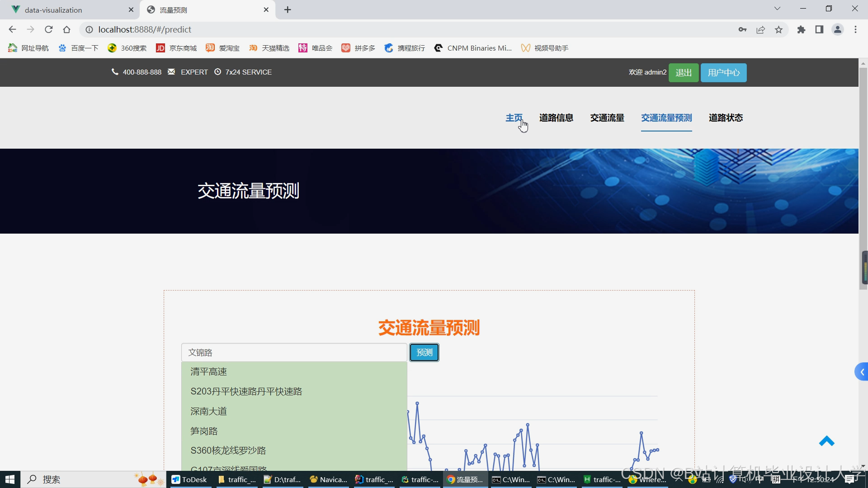The height and width of the screenshot is (488, 868).
Task: Expand the blue chevron panel on right edge
Action: coord(861,371)
